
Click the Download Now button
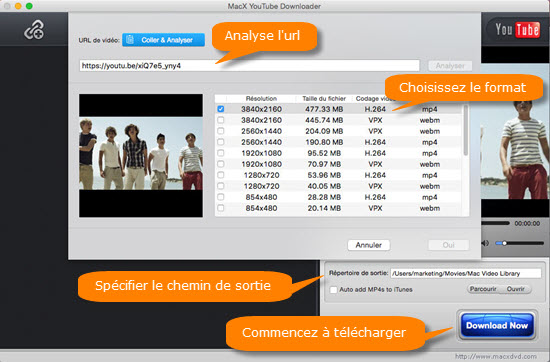coord(497,326)
